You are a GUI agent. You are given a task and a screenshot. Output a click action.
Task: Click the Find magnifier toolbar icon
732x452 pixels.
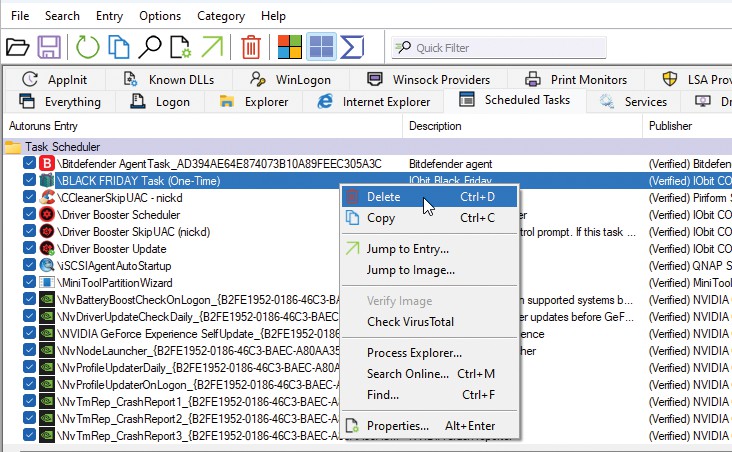149,47
